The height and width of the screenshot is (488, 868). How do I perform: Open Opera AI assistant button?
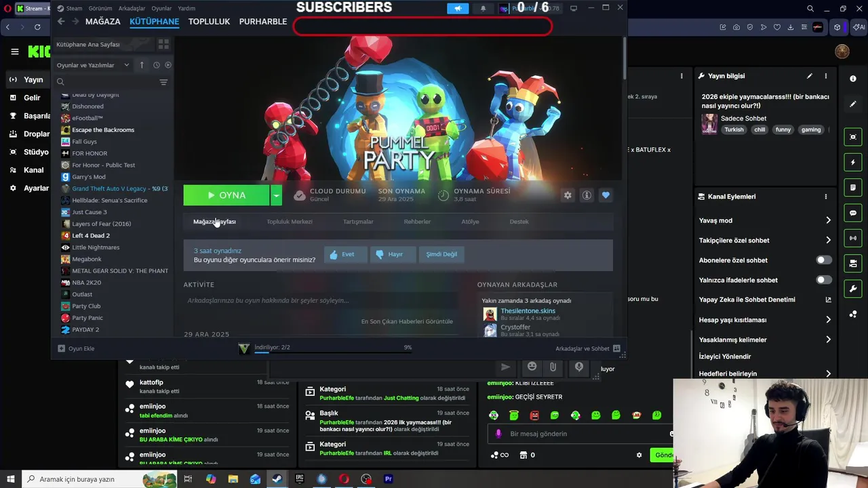859,27
